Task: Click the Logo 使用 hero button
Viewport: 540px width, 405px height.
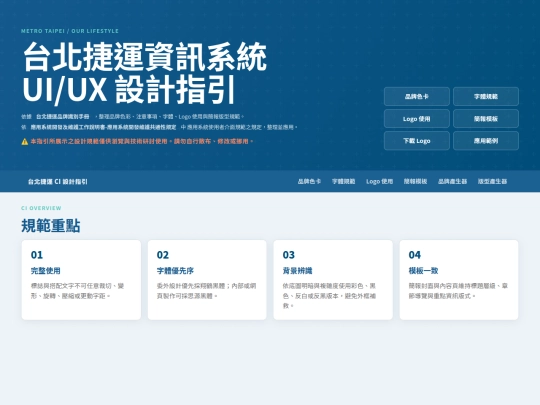Action: pos(417,119)
